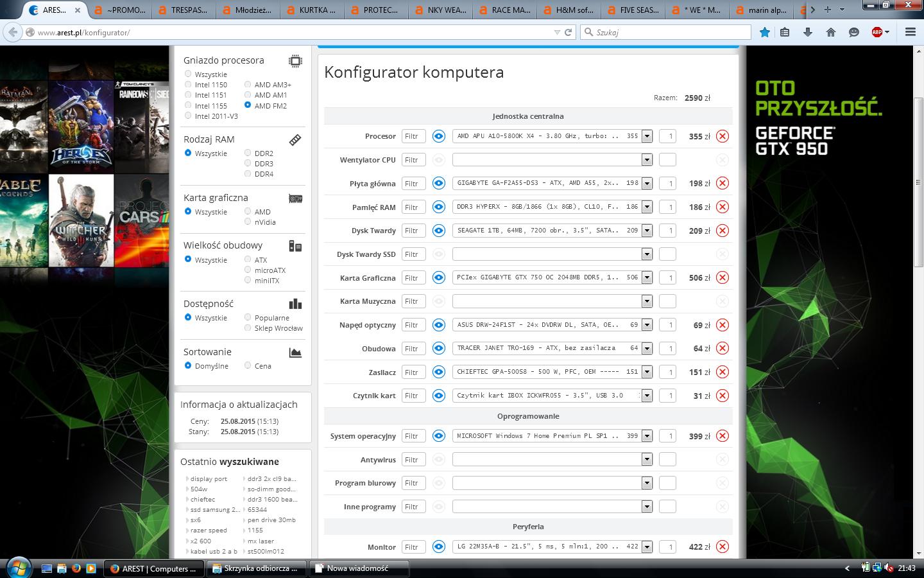Screen dimensions: 924x578
Task: Click the eye icon for Pamięć RAM
Action: click(439, 207)
